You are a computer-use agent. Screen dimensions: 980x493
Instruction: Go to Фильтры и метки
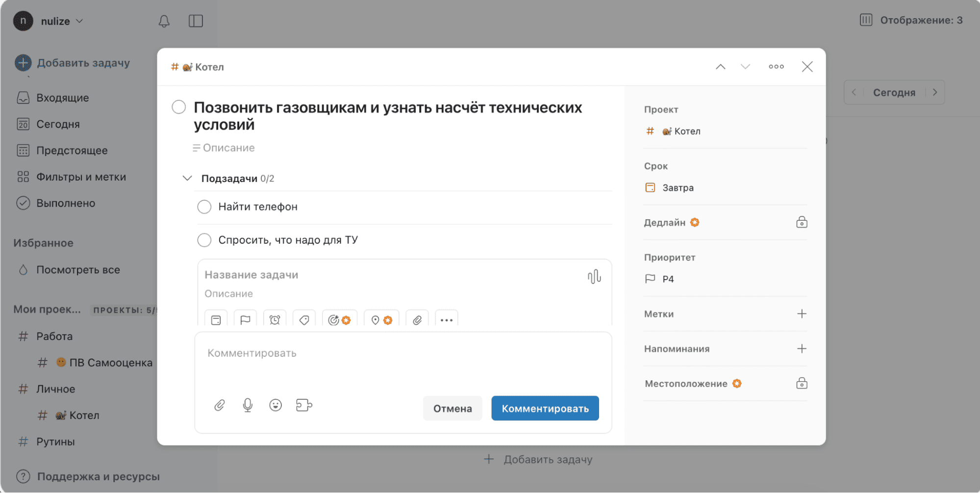click(x=81, y=177)
